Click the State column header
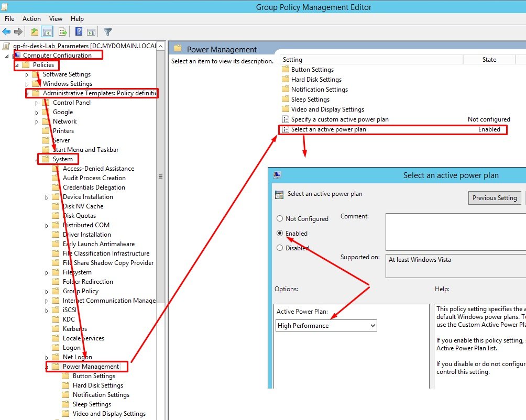 pos(489,60)
